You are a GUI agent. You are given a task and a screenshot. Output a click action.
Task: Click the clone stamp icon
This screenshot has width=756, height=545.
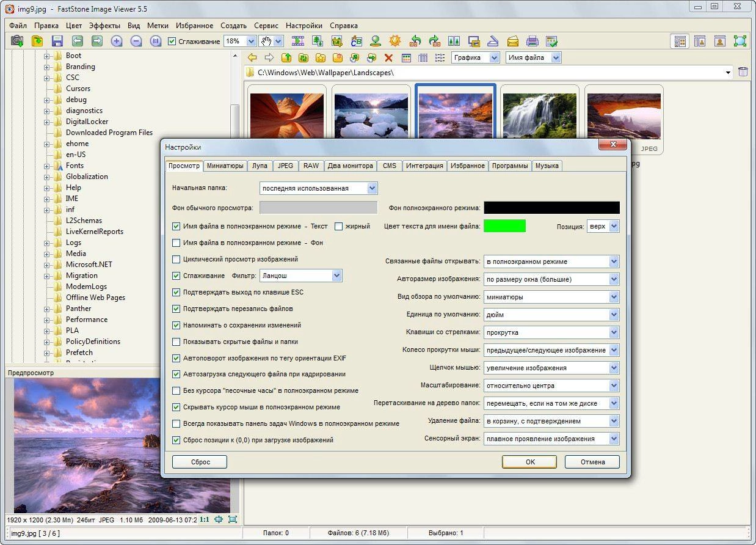coord(376,41)
